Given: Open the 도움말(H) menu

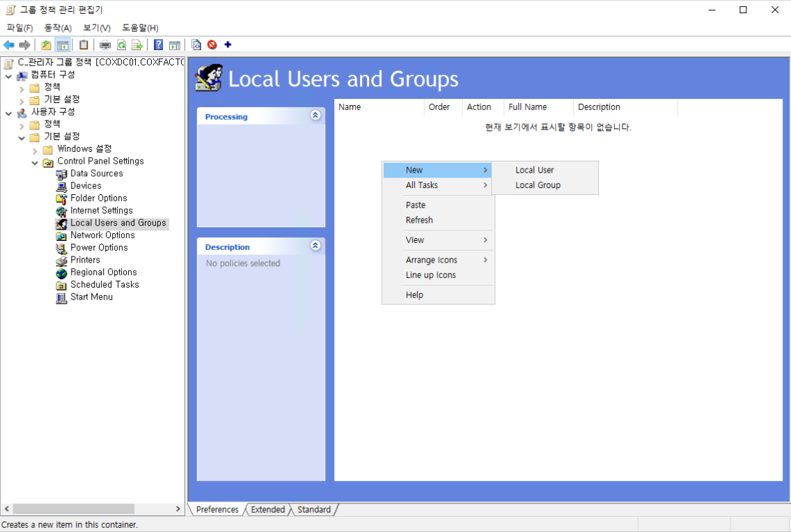Looking at the screenshot, I should [140, 28].
